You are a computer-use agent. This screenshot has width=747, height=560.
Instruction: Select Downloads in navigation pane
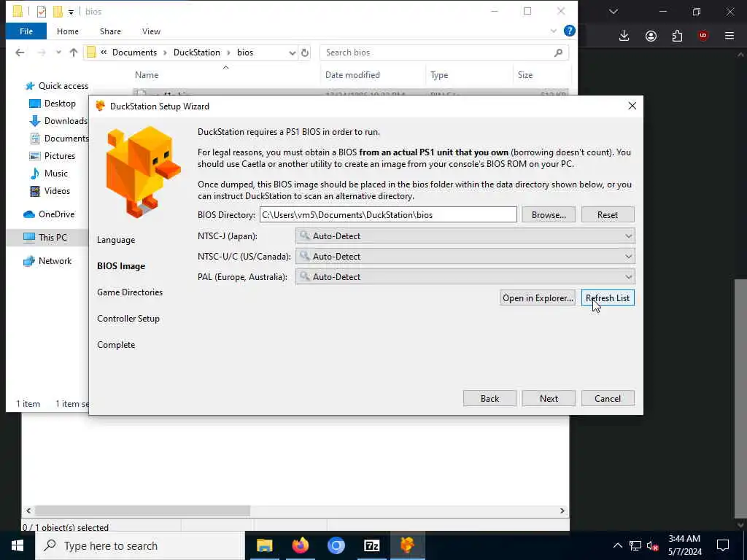58,121
